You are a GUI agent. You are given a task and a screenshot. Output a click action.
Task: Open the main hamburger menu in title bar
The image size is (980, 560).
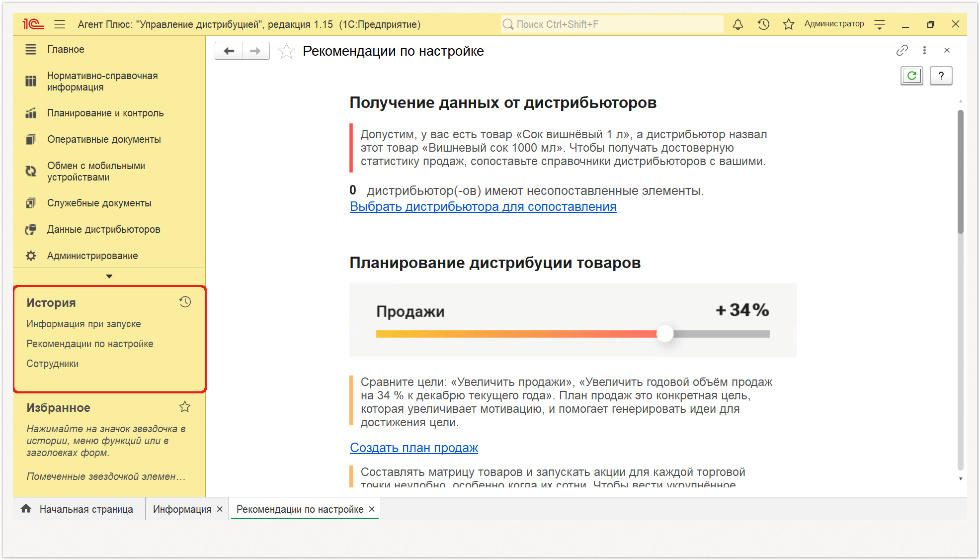coord(60,24)
